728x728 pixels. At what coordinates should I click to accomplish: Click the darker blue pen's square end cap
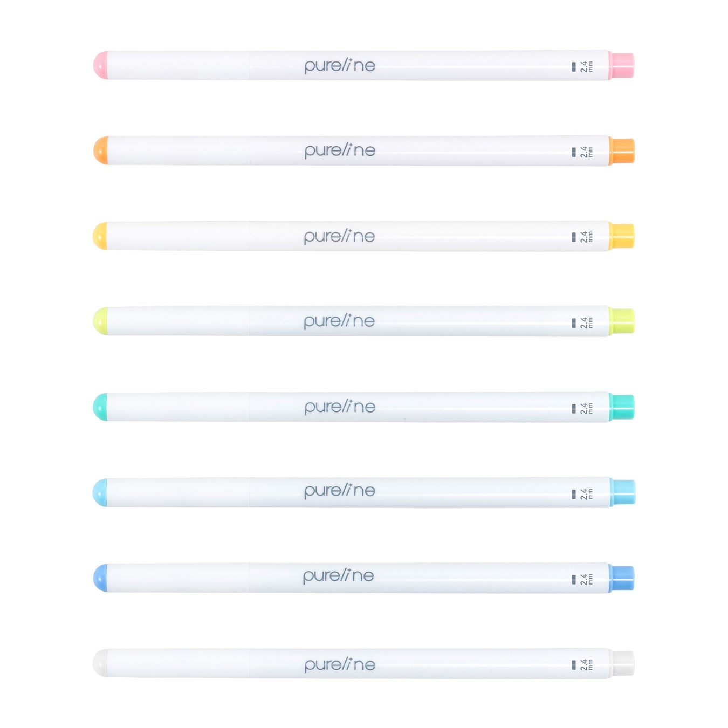[x=622, y=578]
